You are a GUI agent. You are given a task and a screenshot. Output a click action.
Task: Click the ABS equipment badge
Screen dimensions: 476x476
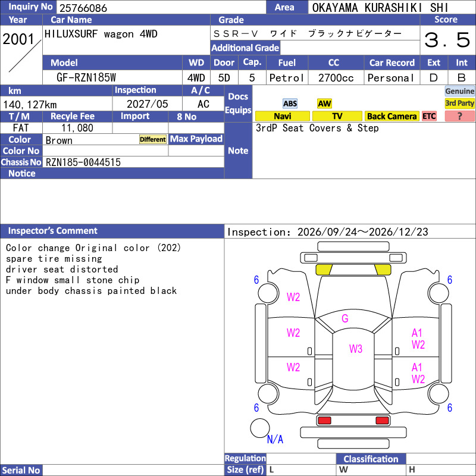point(290,104)
